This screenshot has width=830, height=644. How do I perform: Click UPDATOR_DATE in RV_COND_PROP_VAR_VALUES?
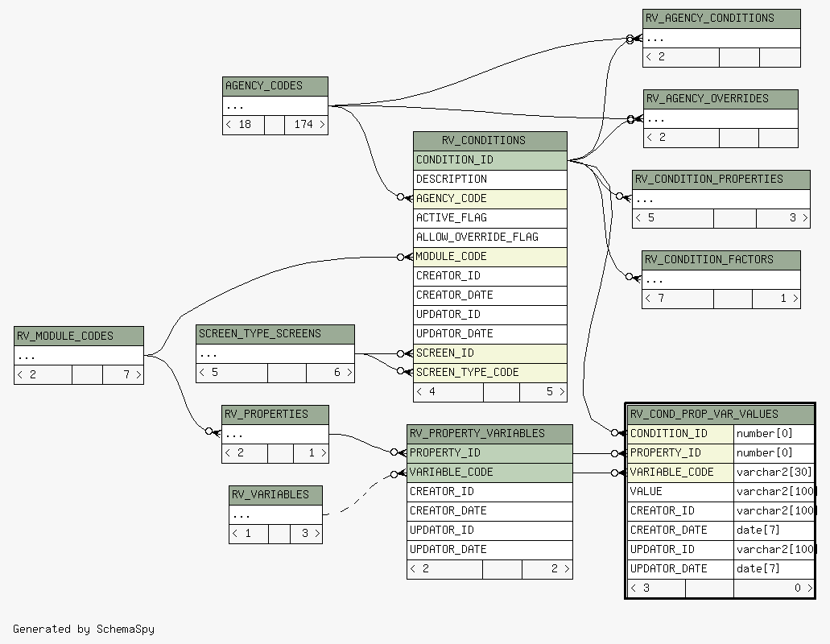pyautogui.click(x=681, y=569)
